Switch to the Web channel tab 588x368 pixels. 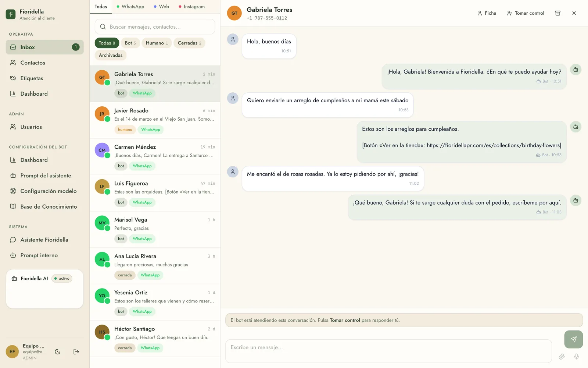coord(161,7)
